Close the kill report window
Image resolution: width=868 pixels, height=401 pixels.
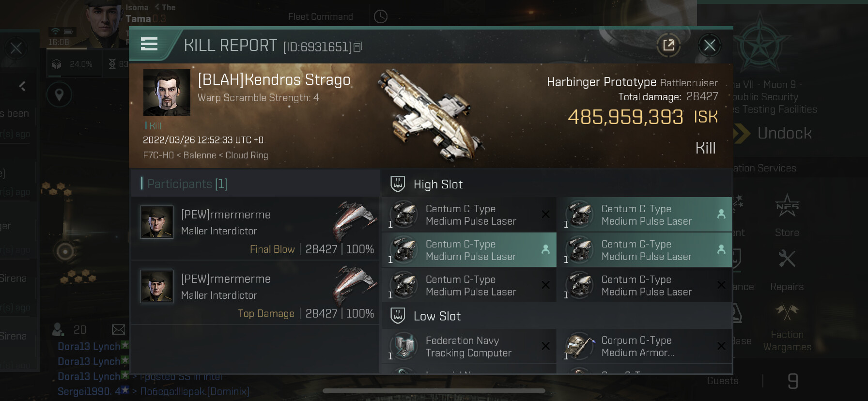[x=710, y=46]
